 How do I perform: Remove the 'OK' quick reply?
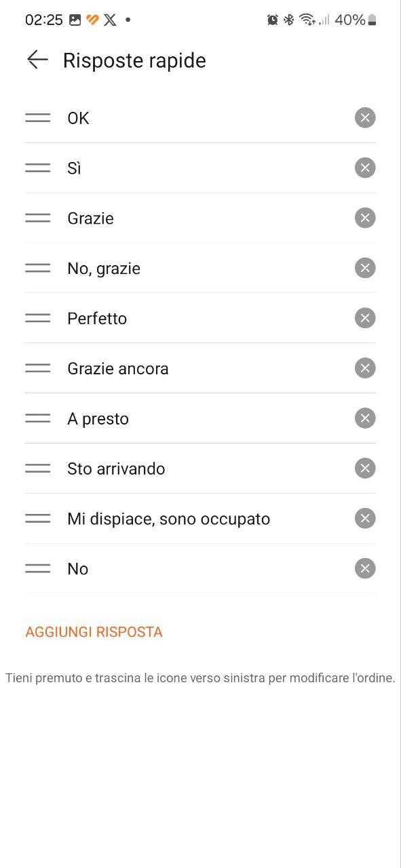click(x=365, y=118)
